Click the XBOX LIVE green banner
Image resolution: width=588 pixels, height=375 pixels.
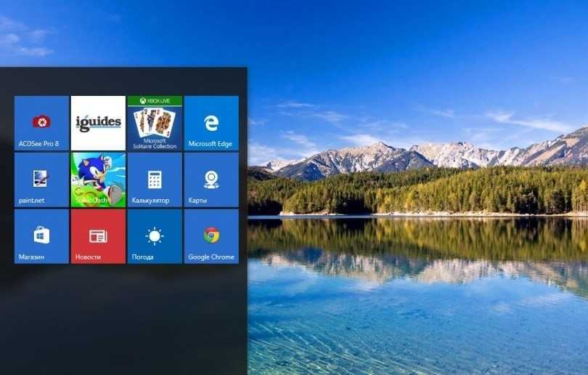(x=155, y=100)
